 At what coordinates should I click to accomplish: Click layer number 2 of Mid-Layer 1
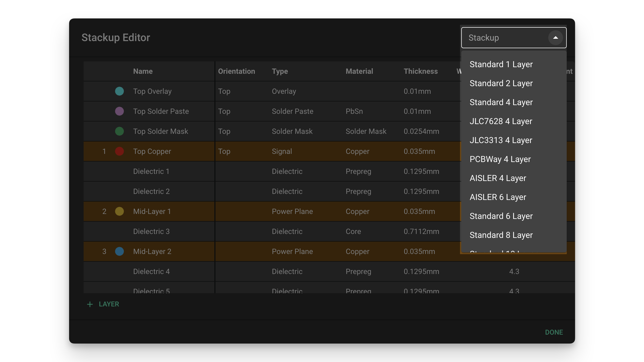coord(104,211)
